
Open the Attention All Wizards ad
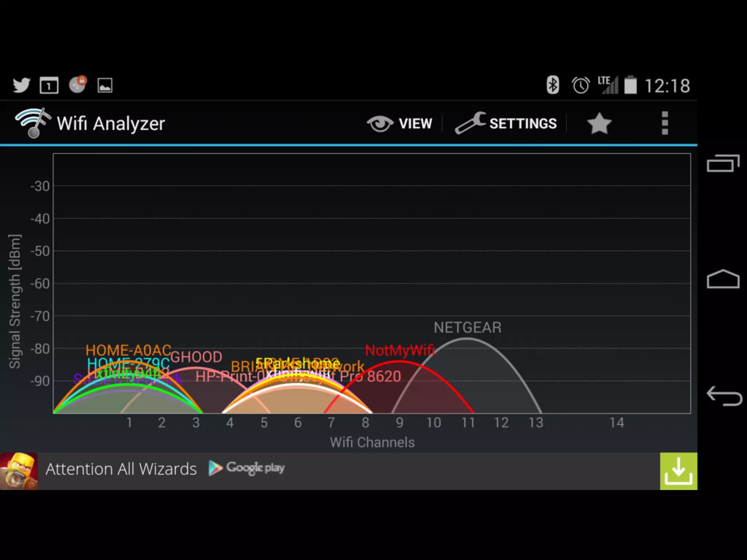pos(121,469)
